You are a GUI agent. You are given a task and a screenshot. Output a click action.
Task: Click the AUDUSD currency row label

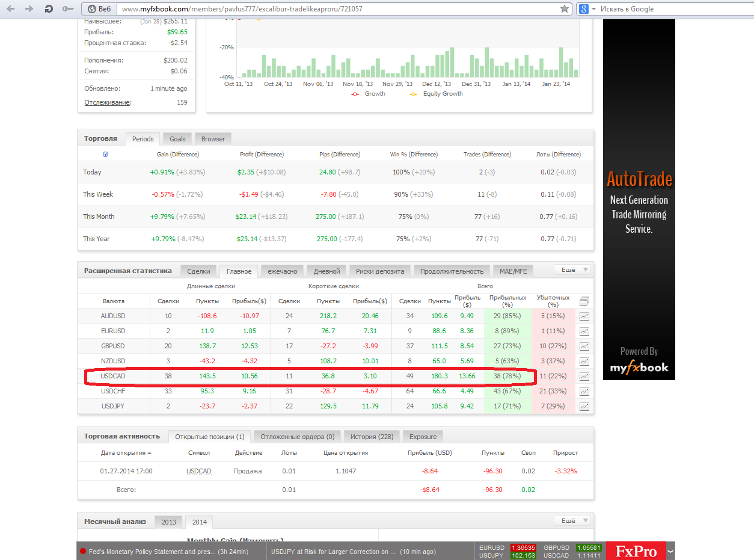coord(113,316)
